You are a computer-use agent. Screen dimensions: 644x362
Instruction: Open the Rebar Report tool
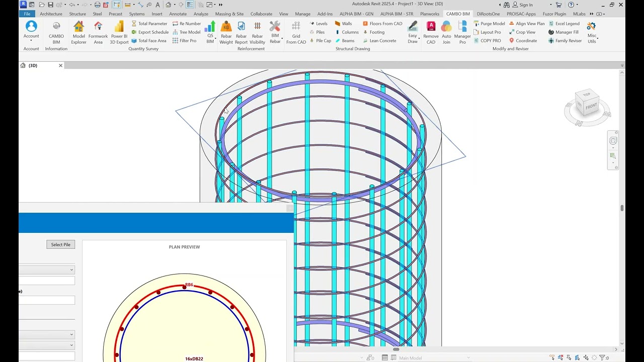pos(242,33)
